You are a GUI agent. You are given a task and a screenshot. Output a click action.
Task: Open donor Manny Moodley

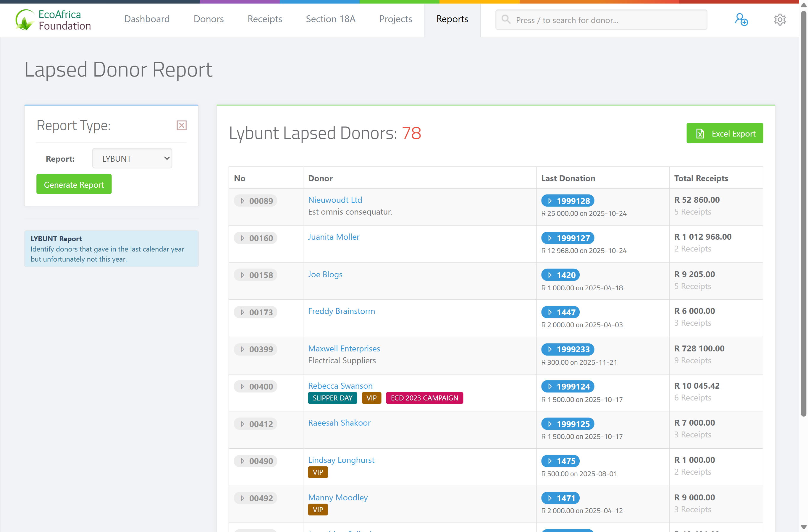coord(338,497)
